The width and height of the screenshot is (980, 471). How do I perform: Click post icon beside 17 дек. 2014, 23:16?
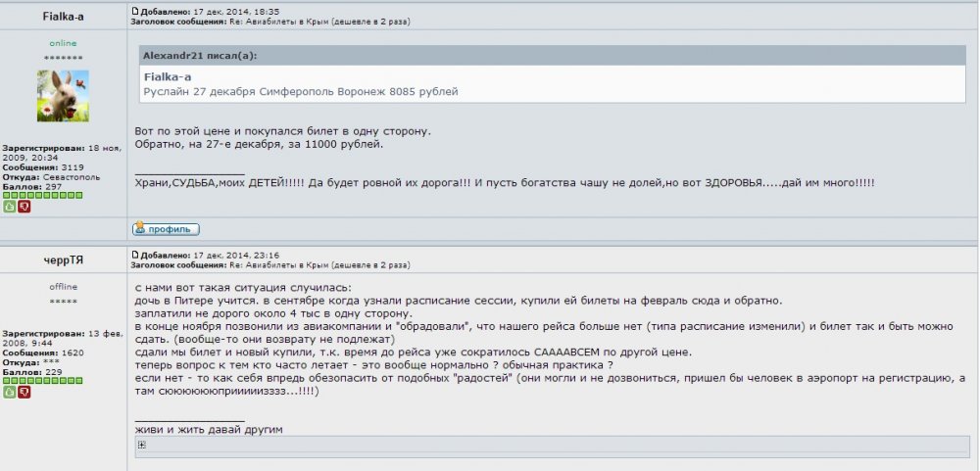tap(134, 255)
